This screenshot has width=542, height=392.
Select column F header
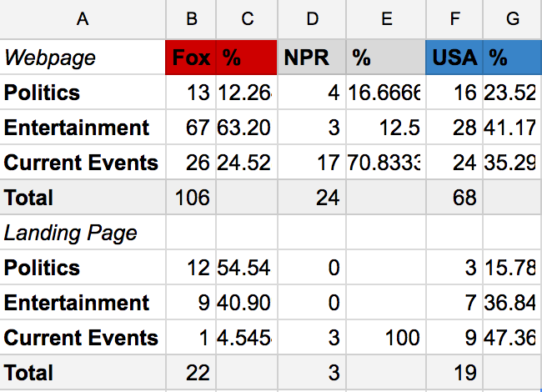click(x=454, y=19)
